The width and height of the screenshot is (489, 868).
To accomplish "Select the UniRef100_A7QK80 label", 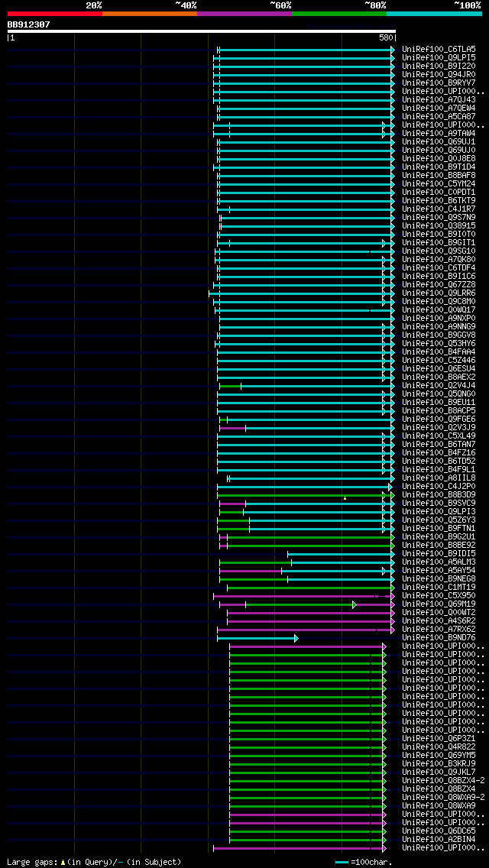I will pos(439,260).
